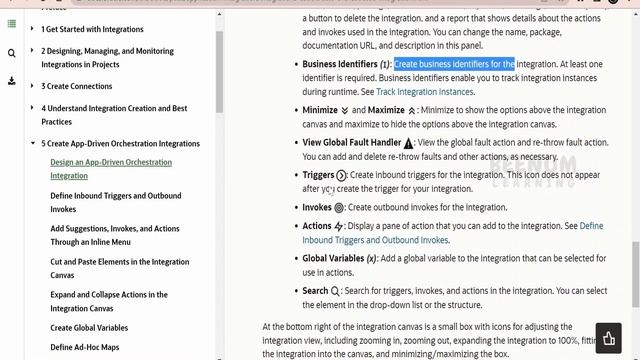Expand chapter 2 Designing, Managing, and Monitoring
Screen dimensions: 640x360
[x=32, y=50]
